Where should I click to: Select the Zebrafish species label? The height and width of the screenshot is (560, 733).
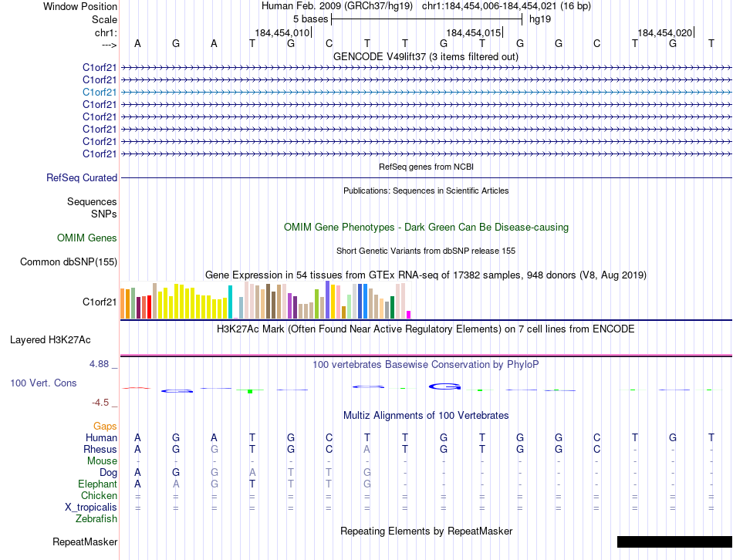(x=96, y=518)
